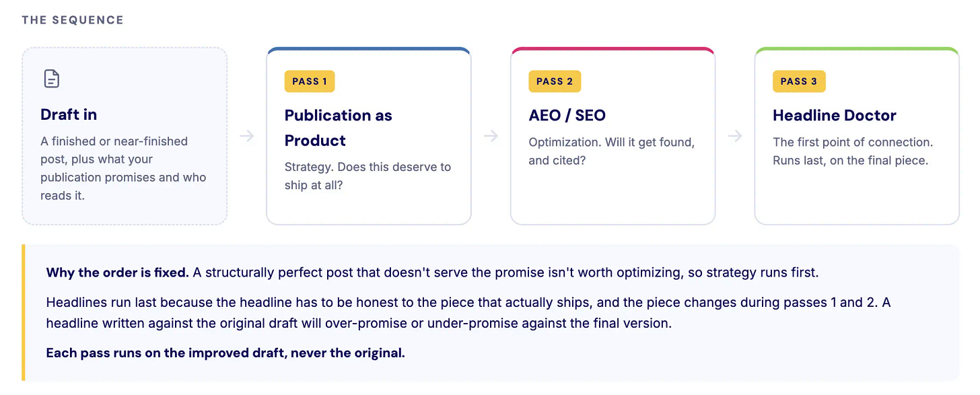Select the PASS 2 yellow badge

tap(555, 81)
